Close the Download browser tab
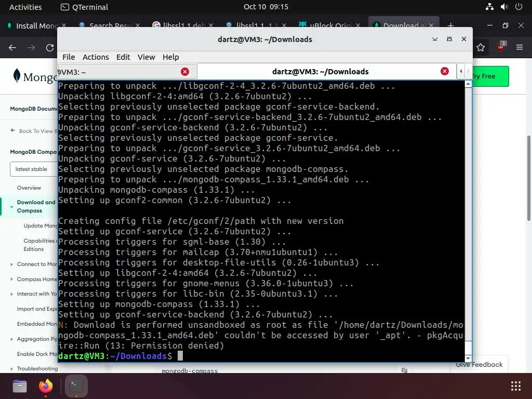The width and height of the screenshot is (532, 399). [x=431, y=25]
